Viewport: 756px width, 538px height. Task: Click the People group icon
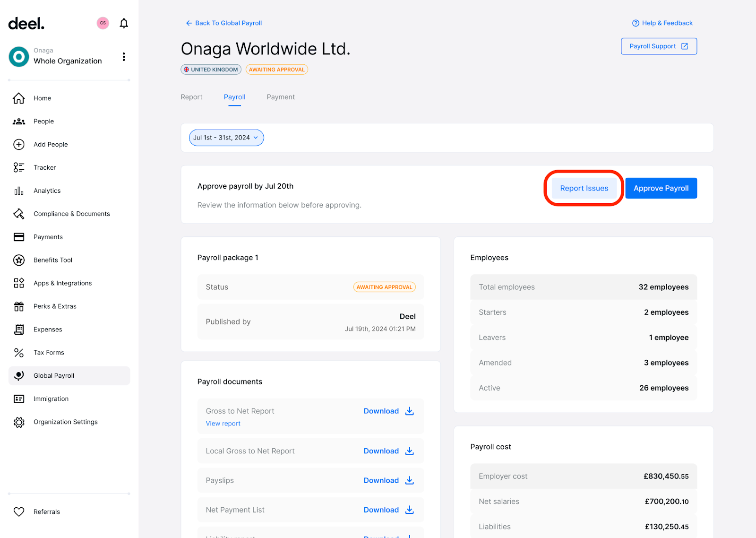coord(19,121)
